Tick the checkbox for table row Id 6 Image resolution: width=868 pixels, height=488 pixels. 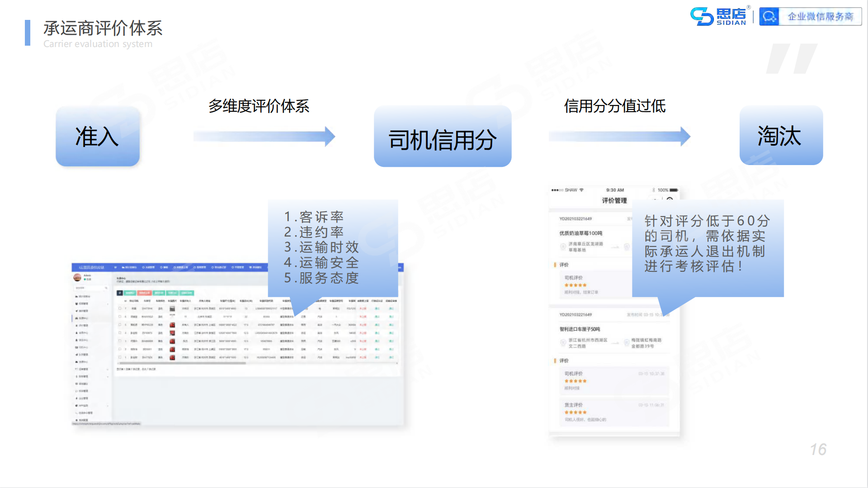point(120,317)
